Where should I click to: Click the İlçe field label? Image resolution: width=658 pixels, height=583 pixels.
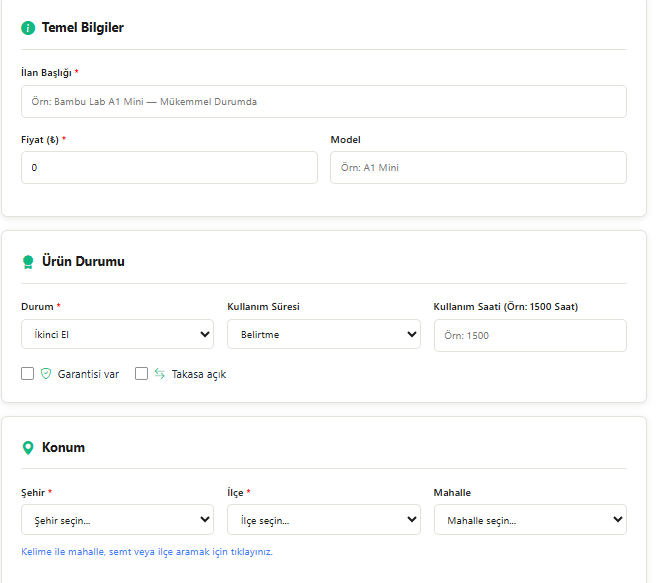point(235,493)
